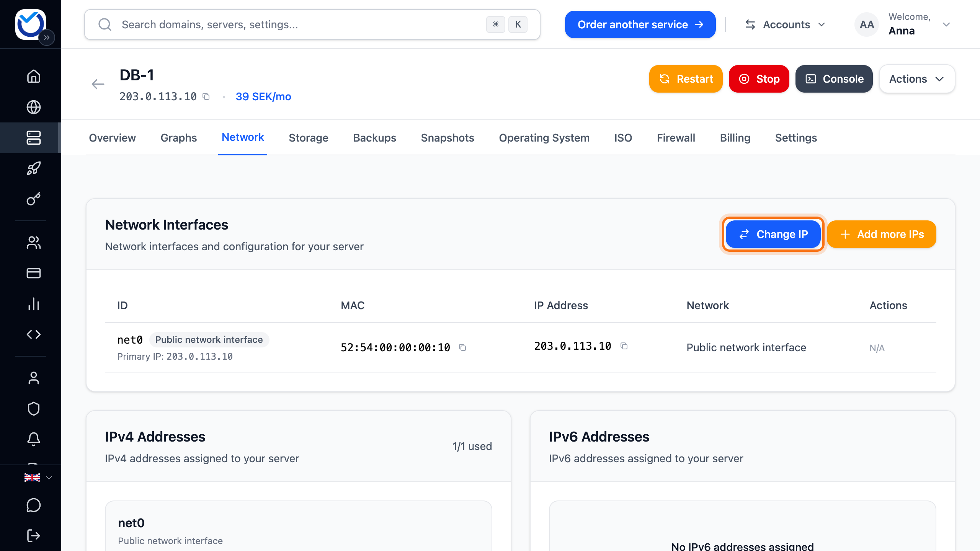Copy the server IP next to DB-1 title
980x551 pixels.
tap(206, 96)
